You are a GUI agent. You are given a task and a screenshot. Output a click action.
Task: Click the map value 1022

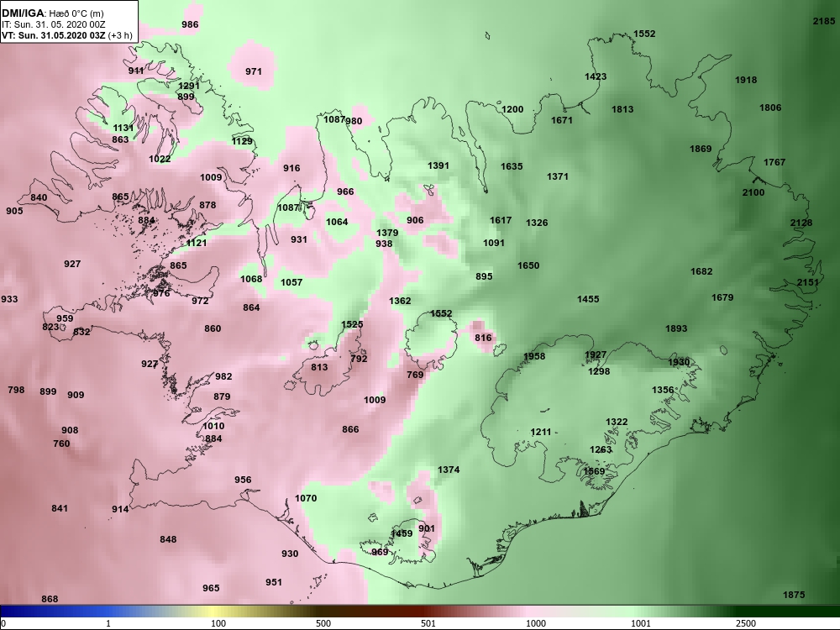coord(160,159)
